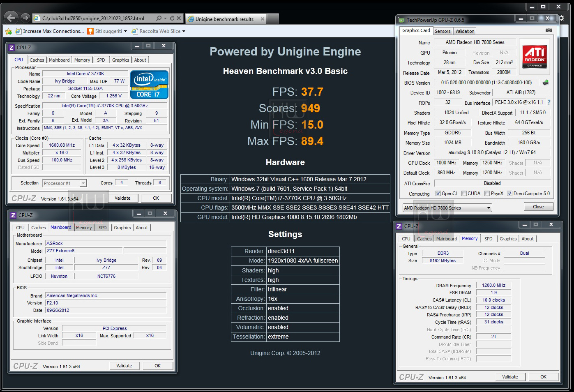
Task: Click the Pitcairn GPU name field
Action: (x=450, y=53)
